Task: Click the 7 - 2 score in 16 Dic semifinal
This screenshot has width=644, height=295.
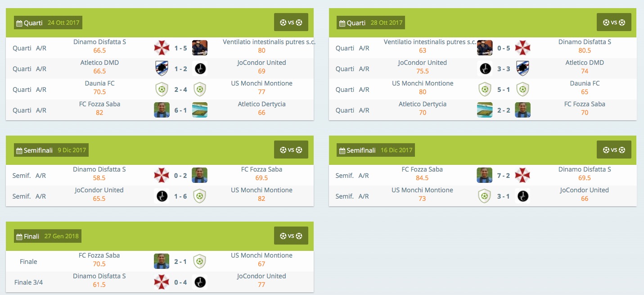Action: pyautogui.click(x=504, y=175)
